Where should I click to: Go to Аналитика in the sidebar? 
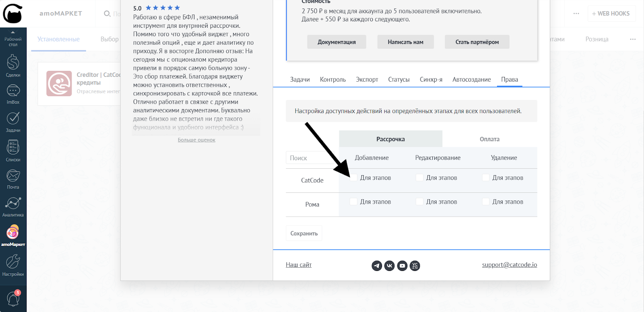(x=13, y=207)
